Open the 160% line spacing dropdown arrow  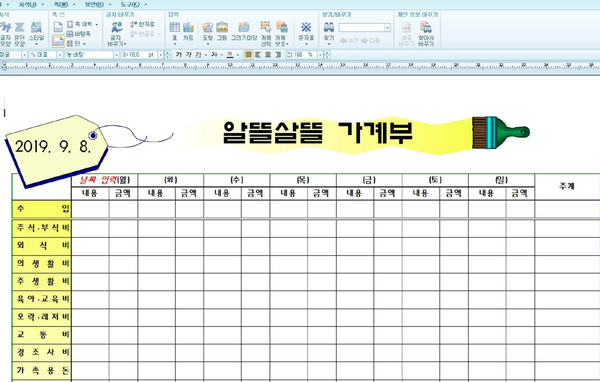click(321, 55)
